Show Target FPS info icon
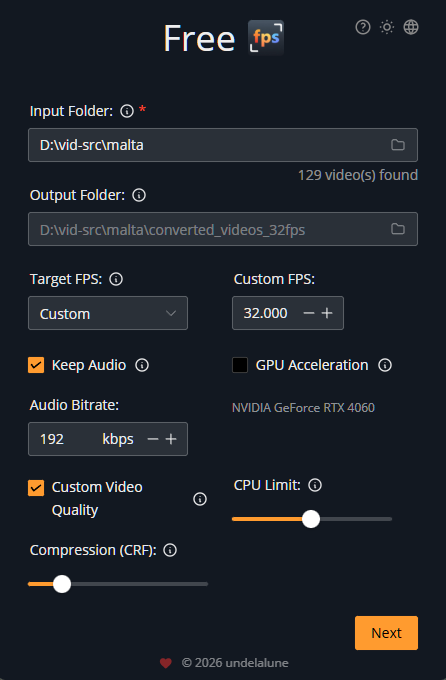Screen dimensions: 446x680 [116, 279]
